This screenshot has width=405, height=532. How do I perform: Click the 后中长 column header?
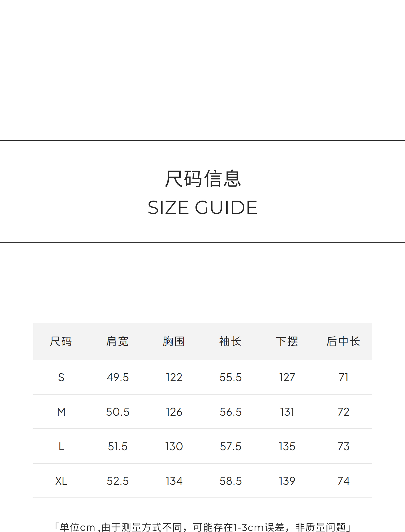343,341
